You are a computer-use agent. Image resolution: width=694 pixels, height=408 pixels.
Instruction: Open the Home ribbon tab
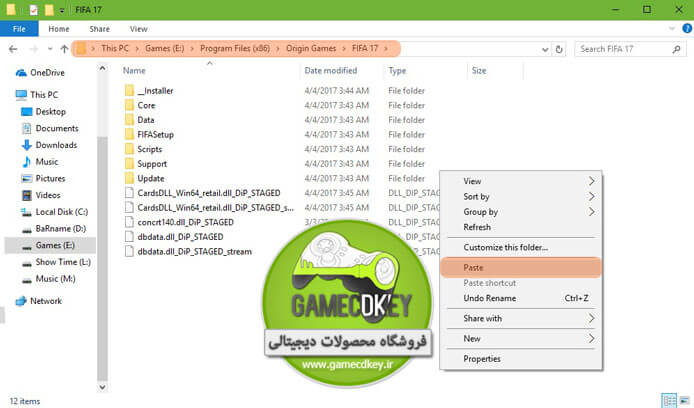click(59, 29)
